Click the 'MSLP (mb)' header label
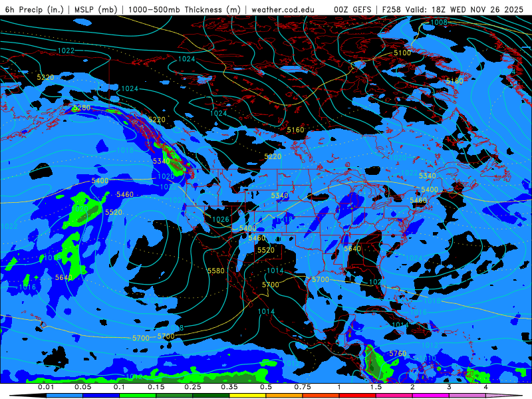 [96, 9]
